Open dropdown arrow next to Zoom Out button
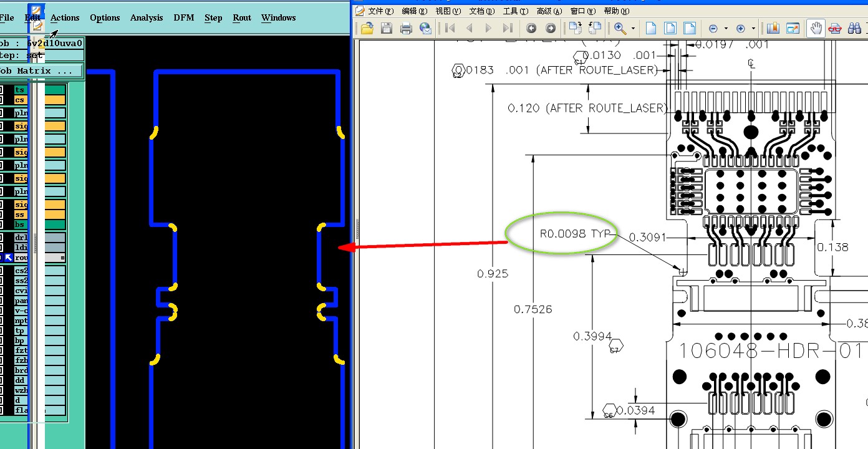 coord(726,29)
